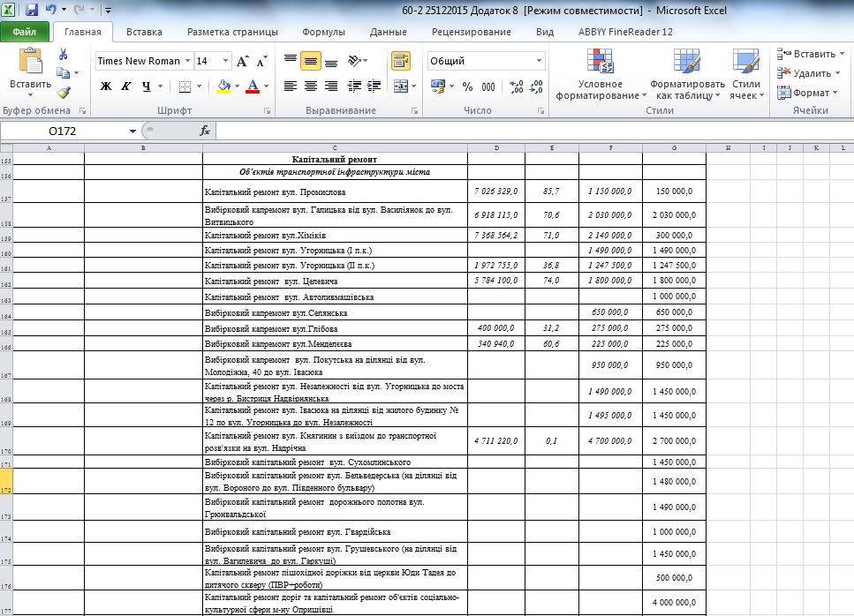Switch to Разметка страницы tab
854x616 pixels.
click(x=232, y=32)
